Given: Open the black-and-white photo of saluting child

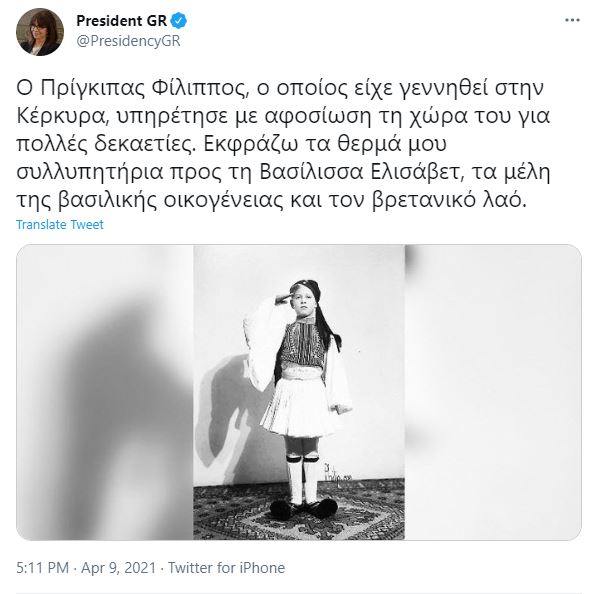Looking at the screenshot, I should [x=299, y=392].
